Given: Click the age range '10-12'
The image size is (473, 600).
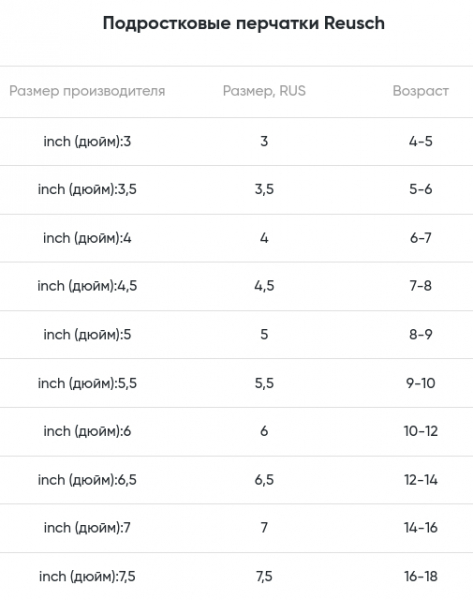Looking at the screenshot, I should [421, 432].
